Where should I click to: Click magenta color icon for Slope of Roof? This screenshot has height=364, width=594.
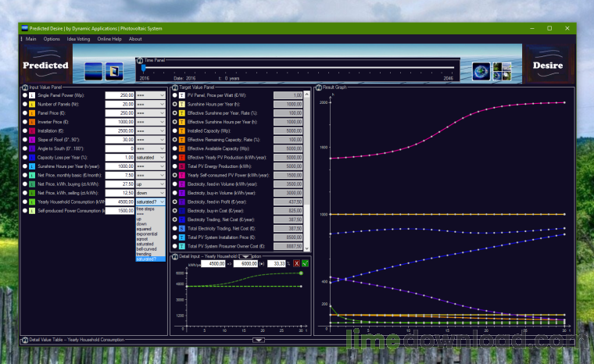pos(32,140)
